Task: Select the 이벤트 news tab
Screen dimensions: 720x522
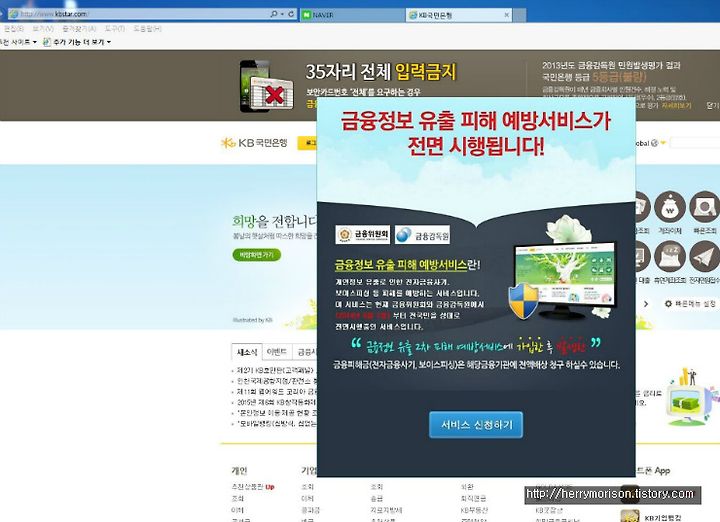Action: (276, 352)
